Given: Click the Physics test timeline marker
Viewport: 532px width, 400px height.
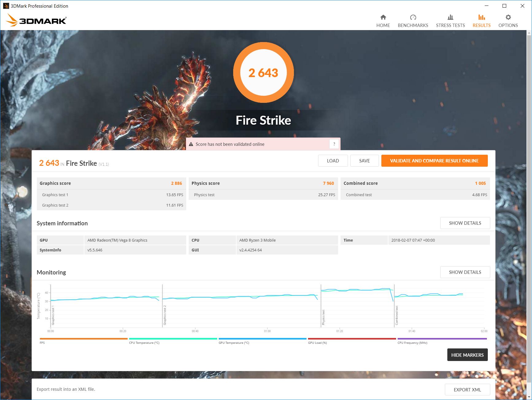Looking at the screenshot, I should (x=323, y=317).
